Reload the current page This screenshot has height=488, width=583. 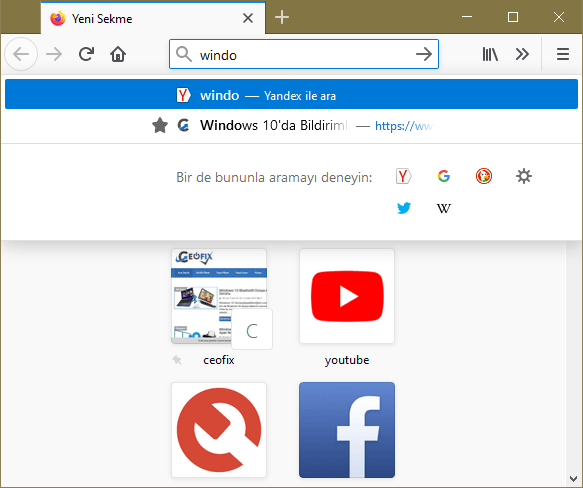tap(86, 54)
